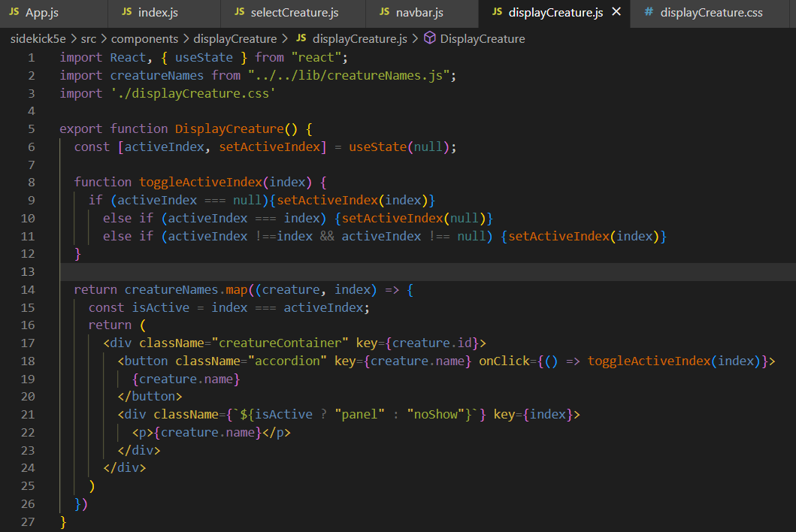Close the displayCreature.js tab
This screenshot has height=532, width=796.
pos(616,12)
